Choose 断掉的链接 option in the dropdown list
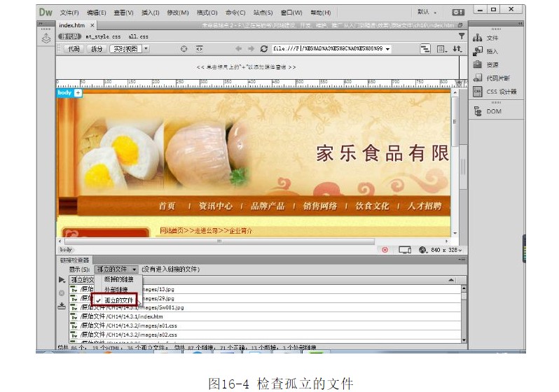The height and width of the screenshot is (392, 559). (x=119, y=279)
